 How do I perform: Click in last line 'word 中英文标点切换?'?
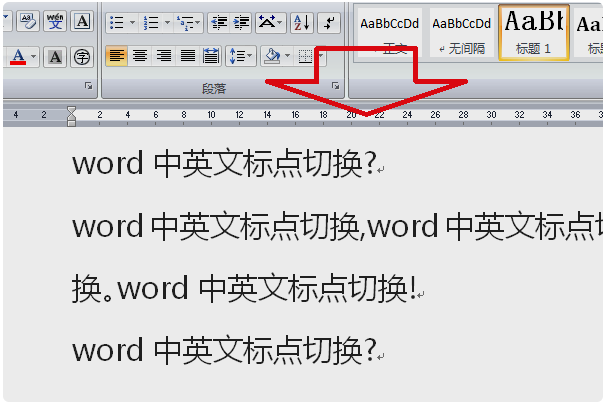(224, 351)
